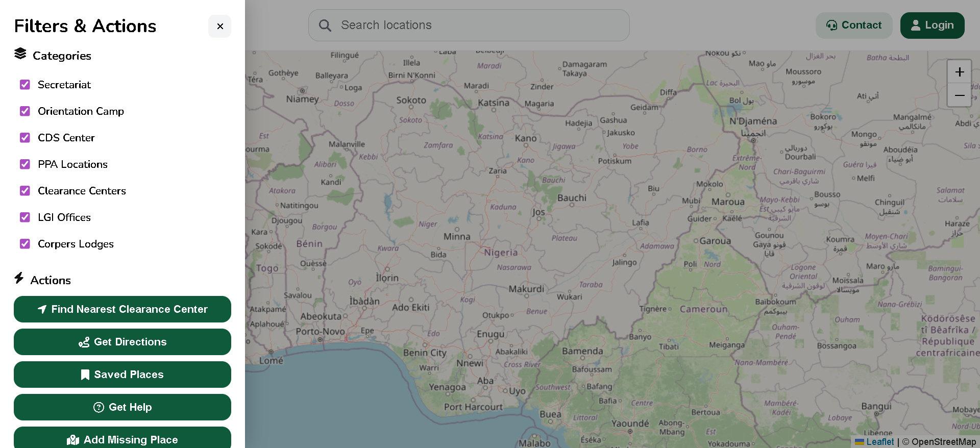The image size is (980, 448).
Task: Click the Categories layers icon
Action: (x=20, y=54)
